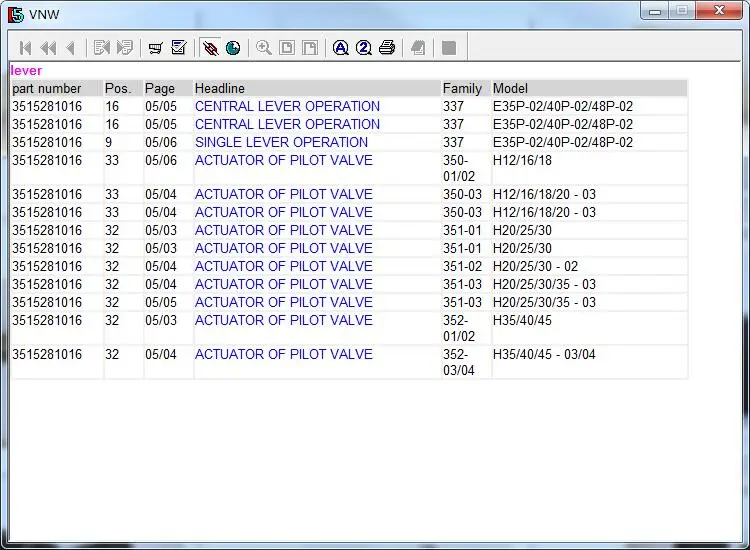This screenshot has width=750, height=550.
Task: Click model 'H12/16/18' cell
Action: pyautogui.click(x=522, y=160)
